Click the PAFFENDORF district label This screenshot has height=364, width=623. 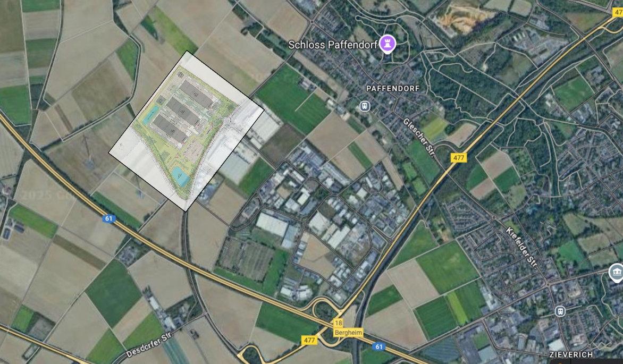pos(392,88)
